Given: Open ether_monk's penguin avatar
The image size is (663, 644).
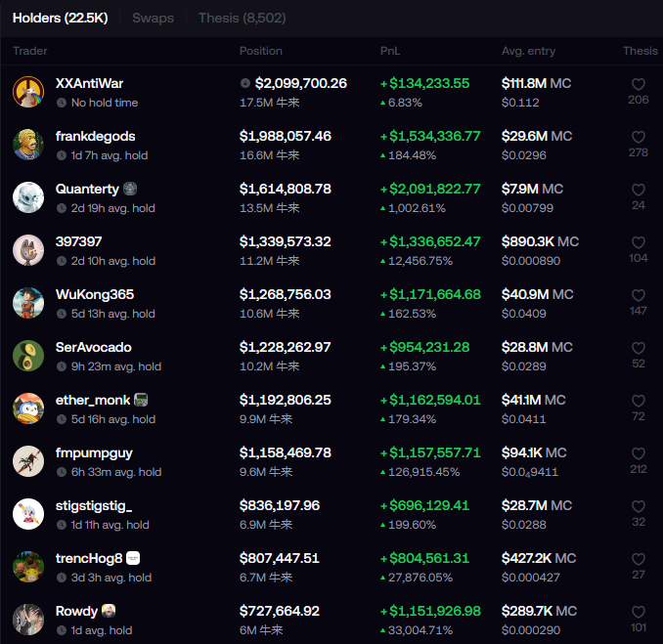Looking at the screenshot, I should (x=28, y=408).
